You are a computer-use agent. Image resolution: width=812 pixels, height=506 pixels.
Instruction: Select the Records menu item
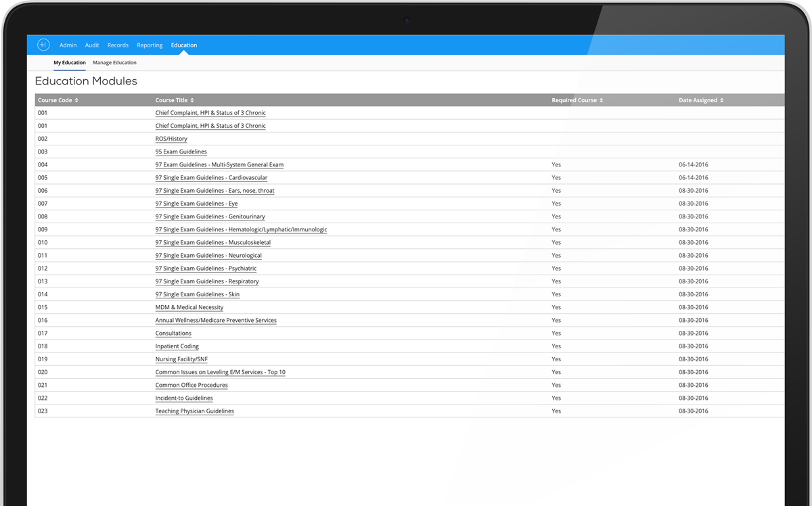[x=118, y=45]
